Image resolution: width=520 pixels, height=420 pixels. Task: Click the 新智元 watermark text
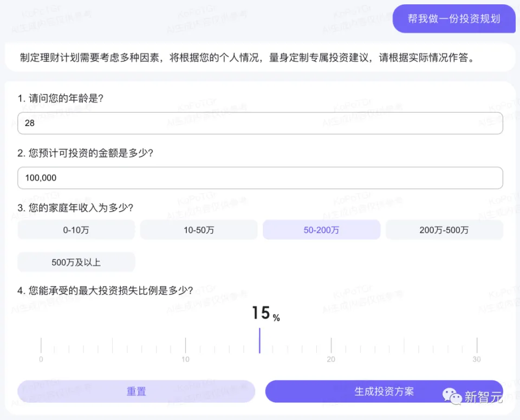[483, 397]
